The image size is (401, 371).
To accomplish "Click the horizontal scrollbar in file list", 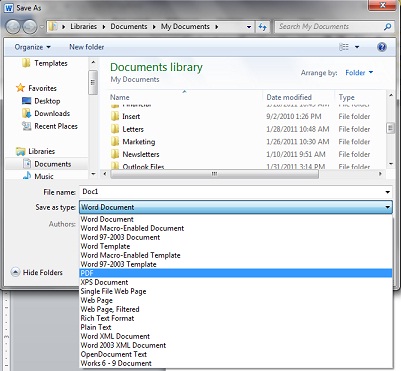I will point(214,174).
